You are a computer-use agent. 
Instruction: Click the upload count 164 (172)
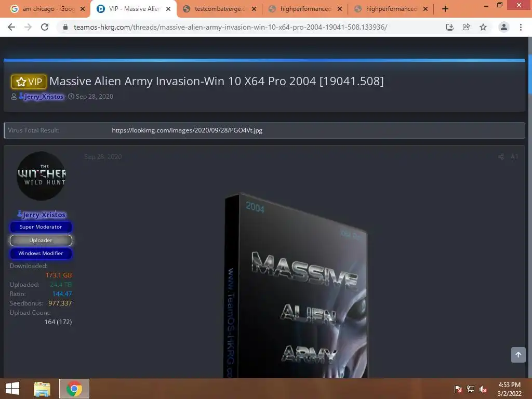coord(58,322)
